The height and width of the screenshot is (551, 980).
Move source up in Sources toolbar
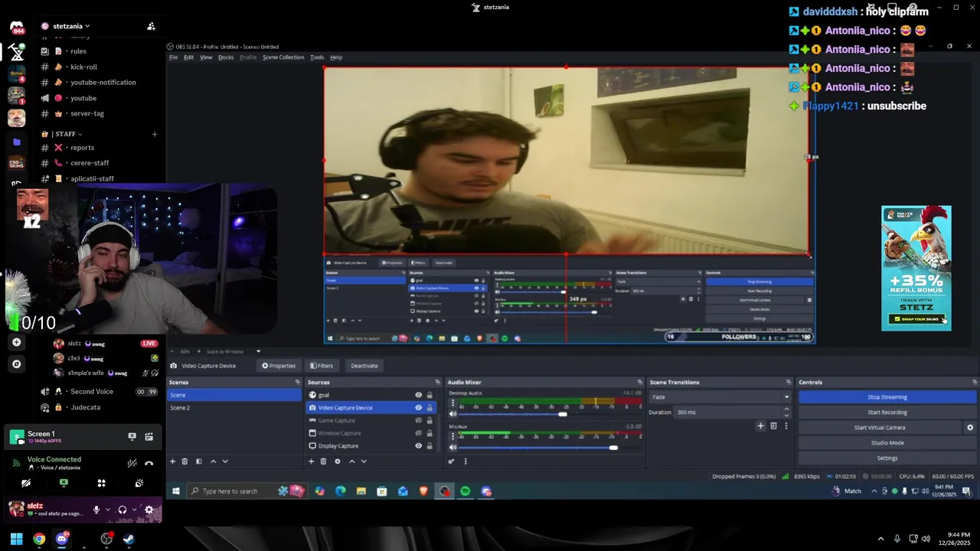pyautogui.click(x=352, y=461)
